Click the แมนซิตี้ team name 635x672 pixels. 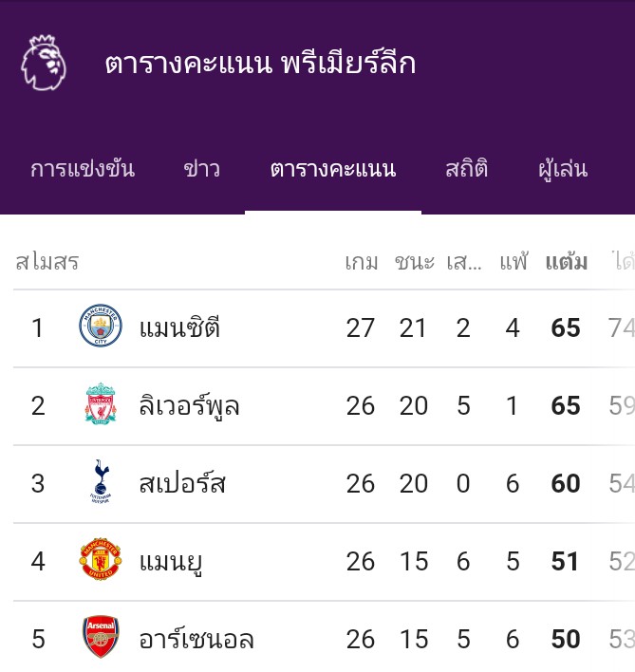(179, 327)
